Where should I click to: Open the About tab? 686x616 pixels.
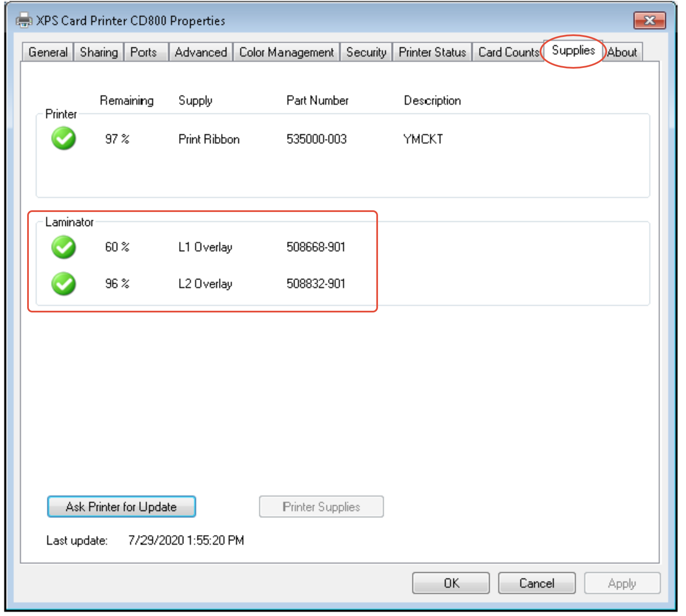[622, 52]
